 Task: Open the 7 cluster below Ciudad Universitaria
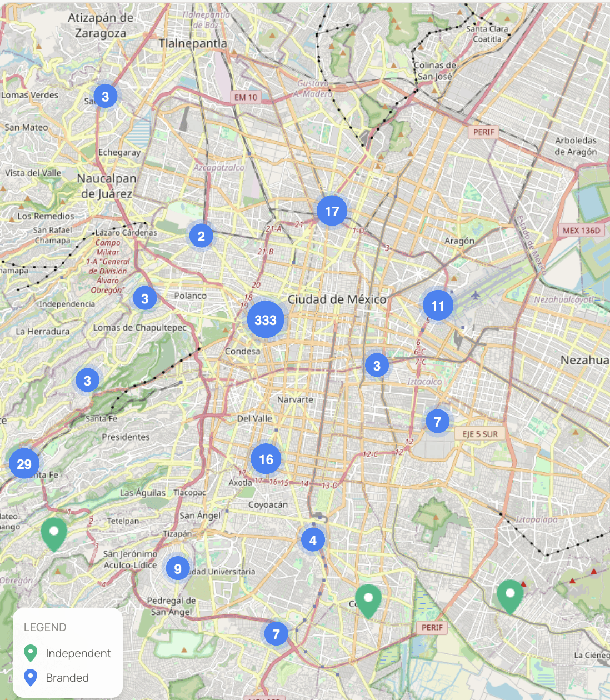tap(276, 634)
